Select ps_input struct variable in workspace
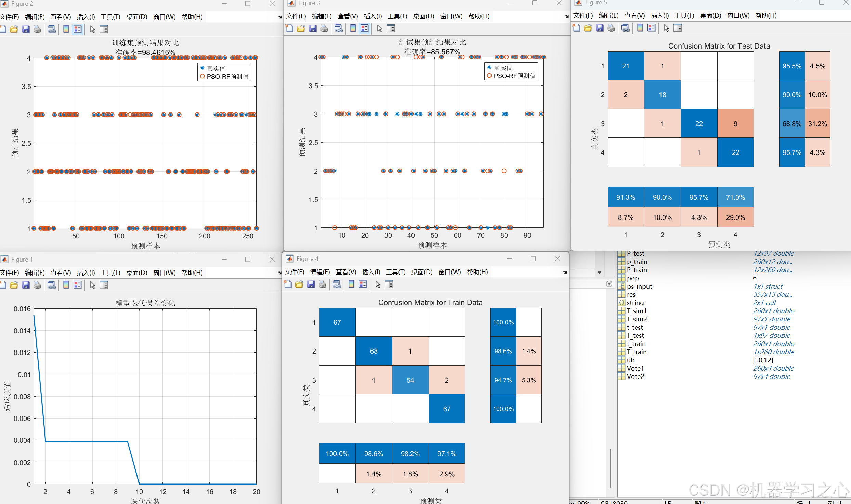This screenshot has height=504, width=851. (639, 286)
